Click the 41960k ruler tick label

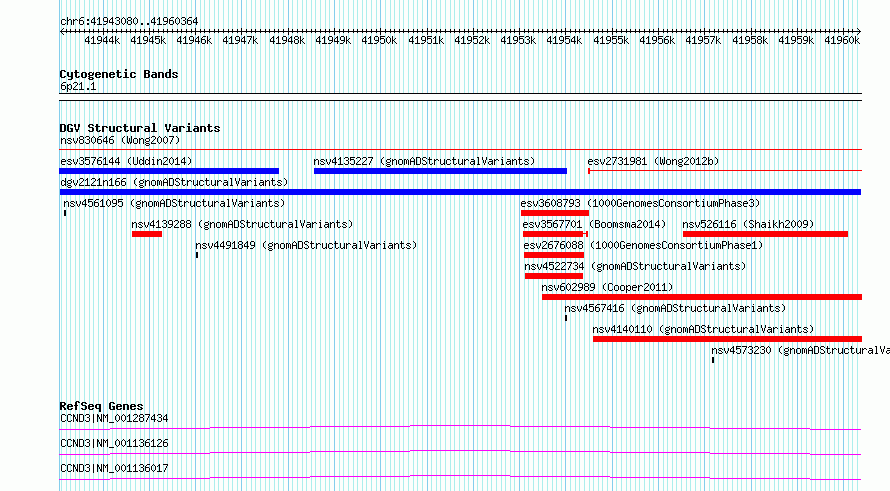pos(842,40)
